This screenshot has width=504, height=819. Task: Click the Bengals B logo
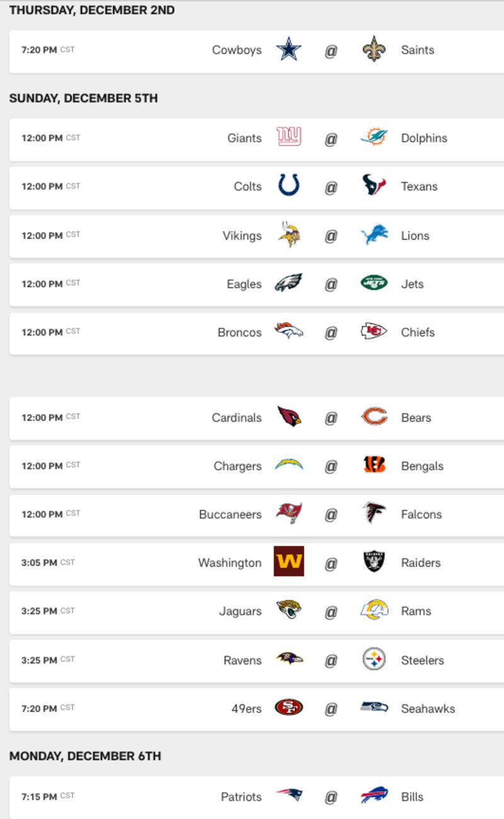374,465
